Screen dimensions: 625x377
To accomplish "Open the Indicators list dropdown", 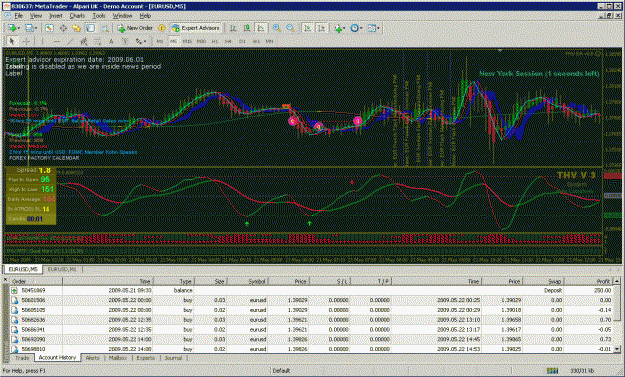I will click(x=340, y=28).
